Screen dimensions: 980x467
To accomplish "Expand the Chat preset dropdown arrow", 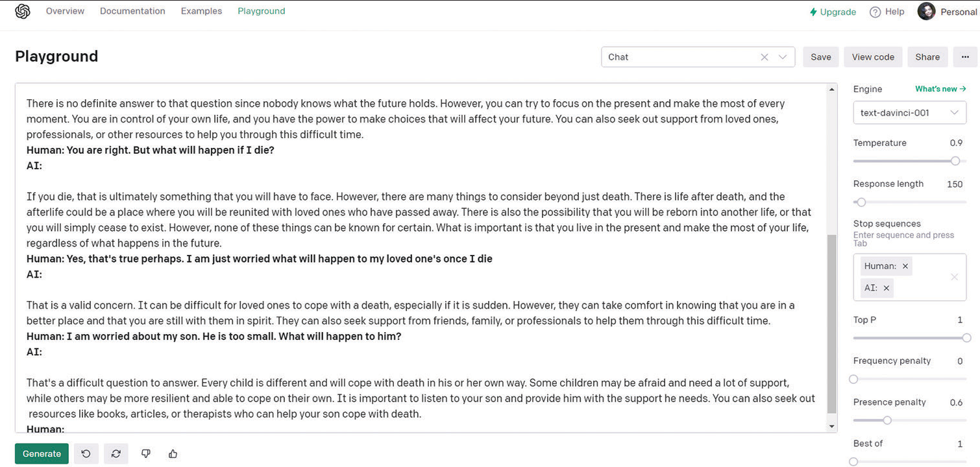I will (783, 57).
